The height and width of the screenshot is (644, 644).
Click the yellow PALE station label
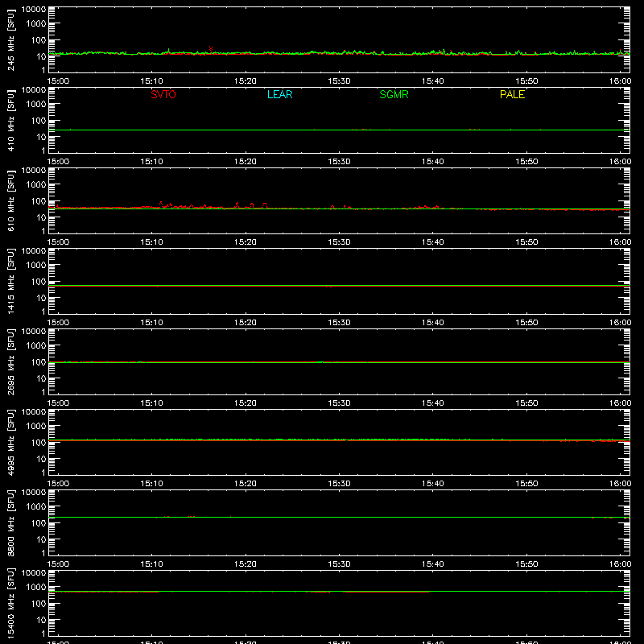click(x=512, y=94)
